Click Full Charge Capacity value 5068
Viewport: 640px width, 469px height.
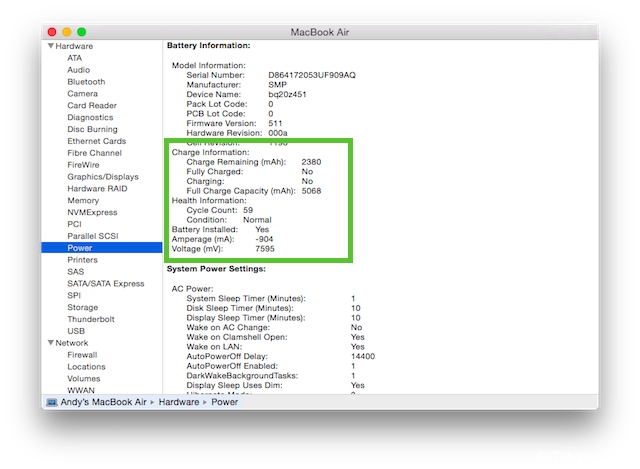point(311,191)
